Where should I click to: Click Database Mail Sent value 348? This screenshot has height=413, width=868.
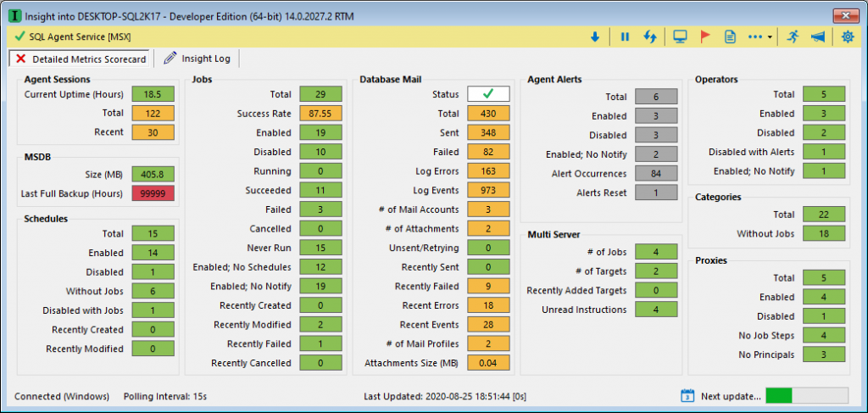[488, 132]
